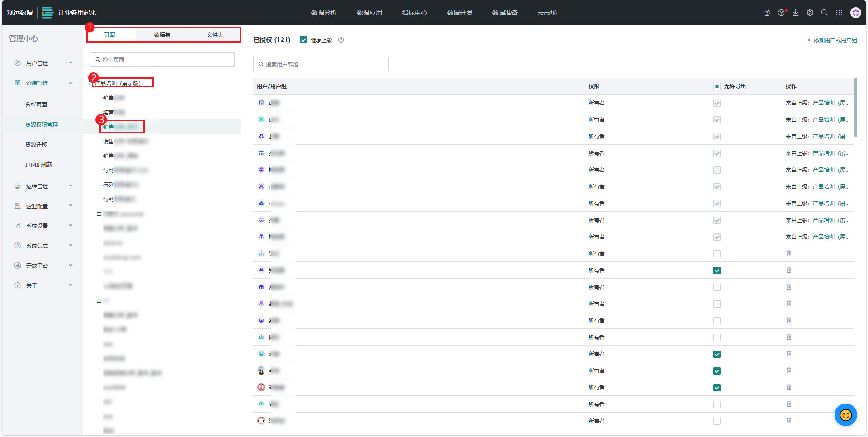Toggle the 允许导出 header checkbox

(x=717, y=86)
